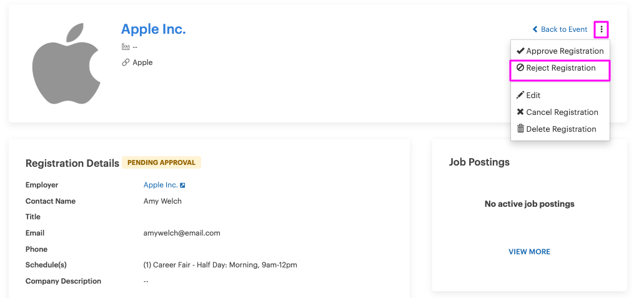
Task: Open the Apple Inc. heading link
Action: (x=154, y=29)
